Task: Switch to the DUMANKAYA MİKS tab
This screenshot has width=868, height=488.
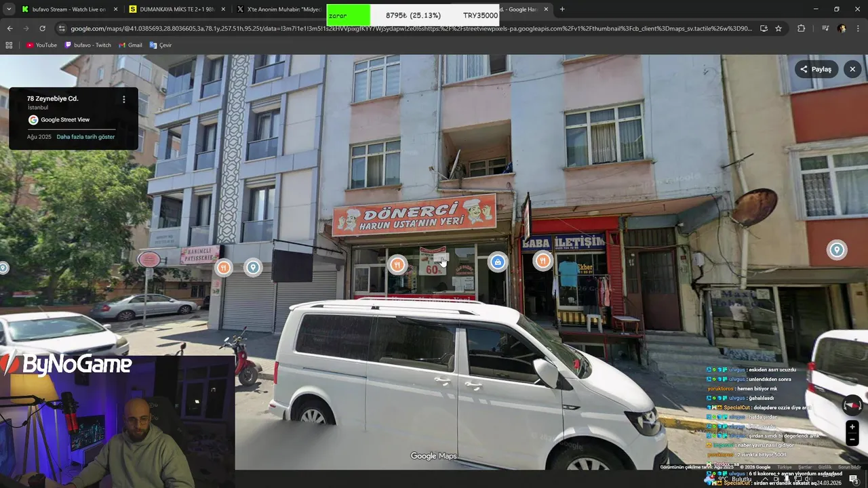Action: tap(177, 9)
